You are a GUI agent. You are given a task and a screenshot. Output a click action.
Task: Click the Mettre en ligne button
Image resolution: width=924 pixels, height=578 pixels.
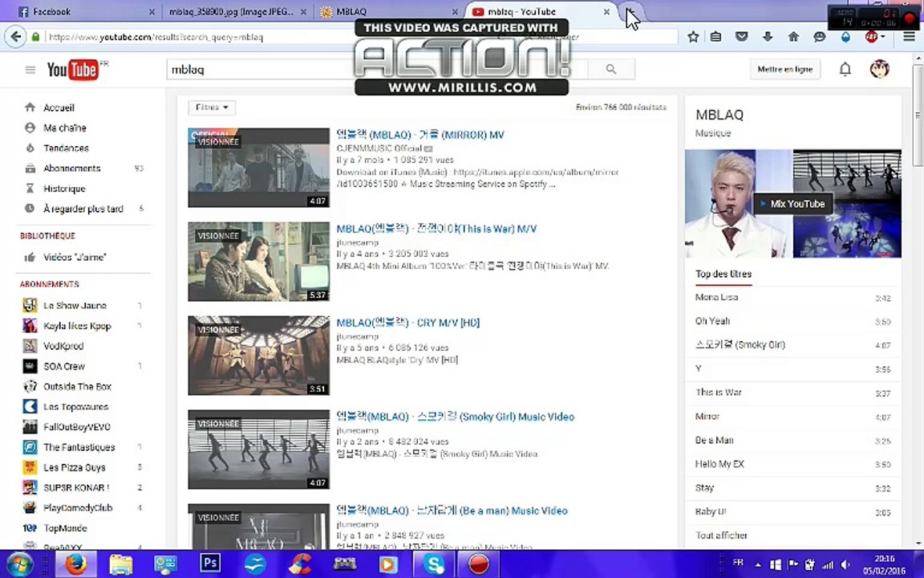tap(784, 69)
